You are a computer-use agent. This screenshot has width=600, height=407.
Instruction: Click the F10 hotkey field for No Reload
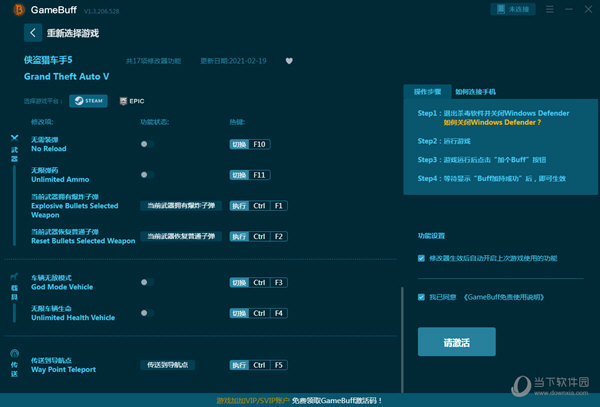point(260,144)
